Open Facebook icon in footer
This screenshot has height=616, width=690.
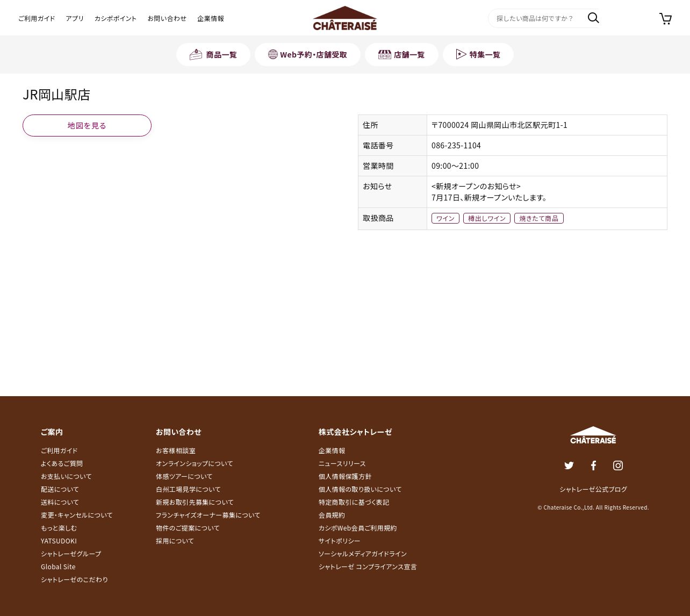593,465
